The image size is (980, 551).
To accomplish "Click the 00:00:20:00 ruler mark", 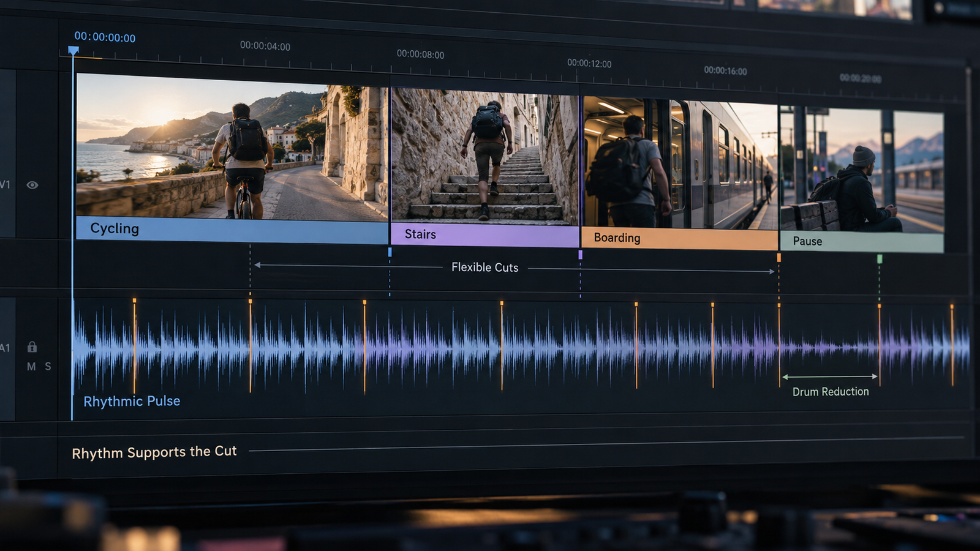I will pyautogui.click(x=861, y=78).
